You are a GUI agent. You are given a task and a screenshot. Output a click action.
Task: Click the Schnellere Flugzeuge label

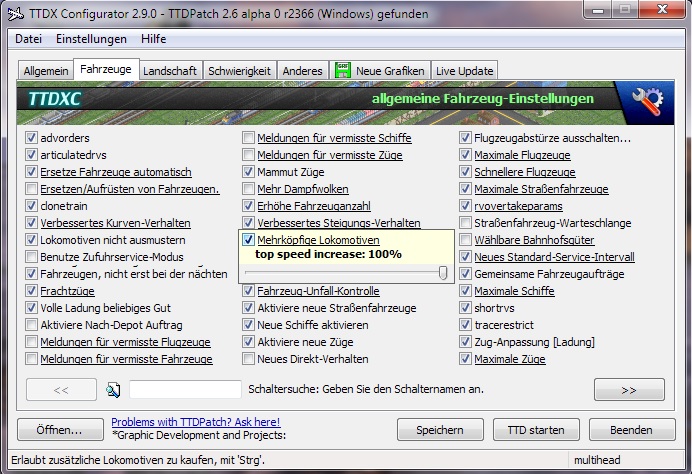[x=525, y=172]
